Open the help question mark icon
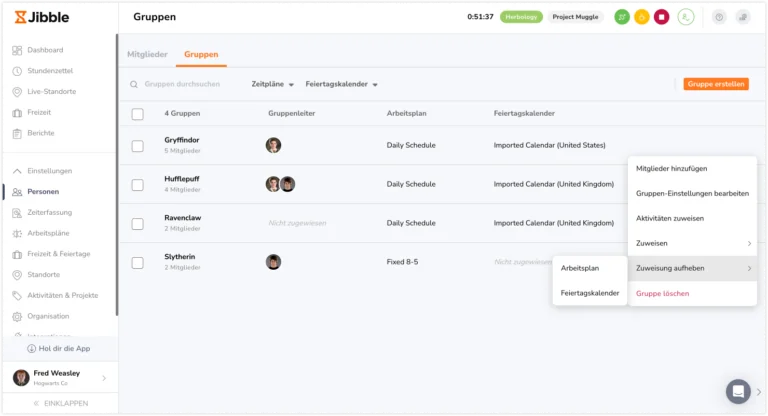Image resolution: width=768 pixels, height=416 pixels. pos(719,17)
